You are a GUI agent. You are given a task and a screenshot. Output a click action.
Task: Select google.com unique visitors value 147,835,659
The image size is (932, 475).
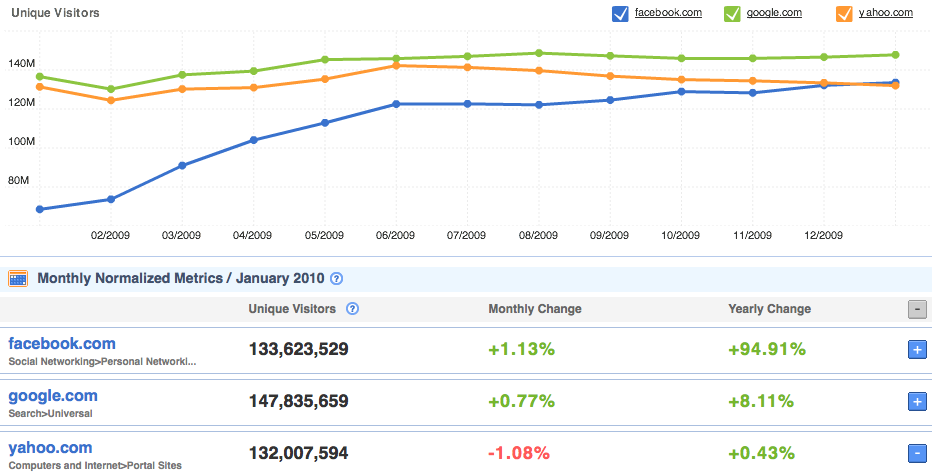[x=298, y=401]
